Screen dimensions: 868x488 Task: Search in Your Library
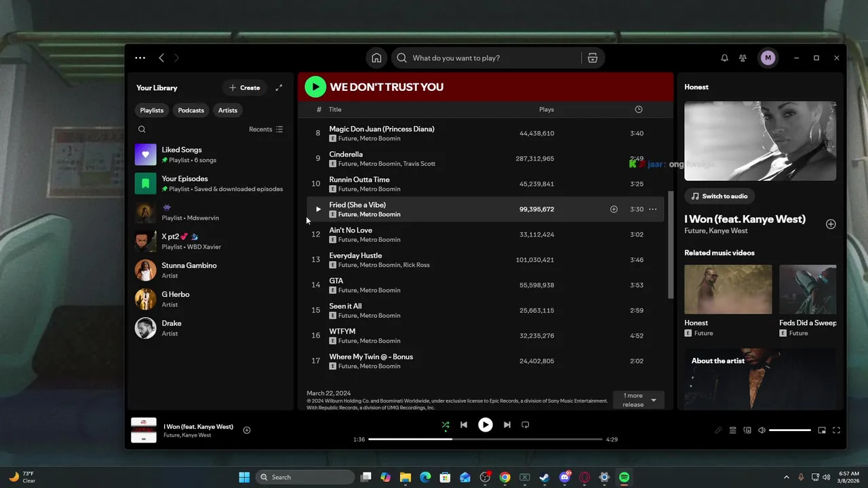142,129
